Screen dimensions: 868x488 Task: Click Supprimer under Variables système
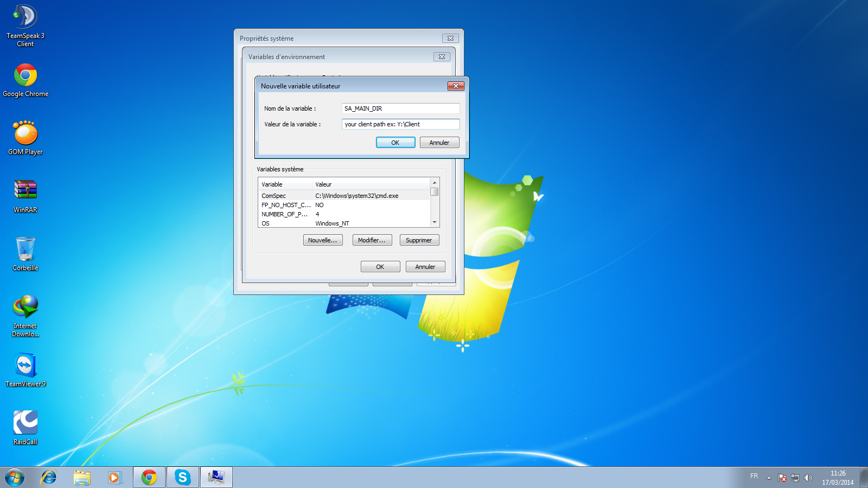click(419, 240)
